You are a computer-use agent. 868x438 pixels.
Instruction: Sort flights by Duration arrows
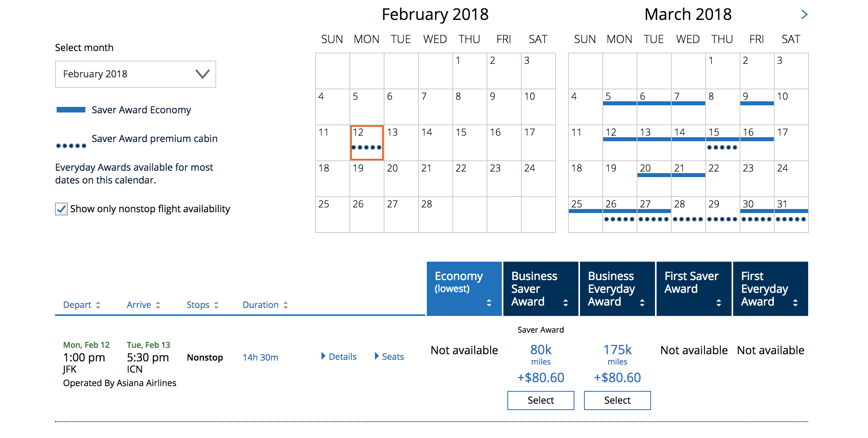(286, 305)
